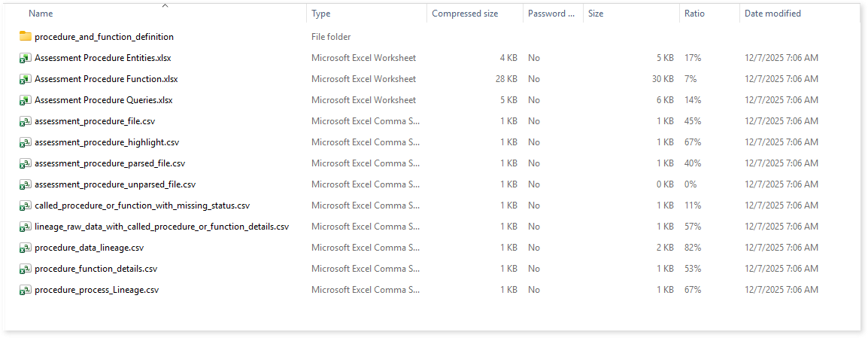868x338 pixels.
Task: Select assessment_procedure_unparsed_file.csv file name
Action: [x=115, y=184]
